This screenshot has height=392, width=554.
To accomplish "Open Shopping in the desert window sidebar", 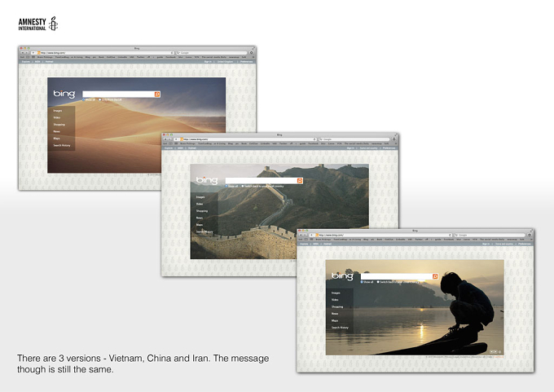I will point(59,125).
